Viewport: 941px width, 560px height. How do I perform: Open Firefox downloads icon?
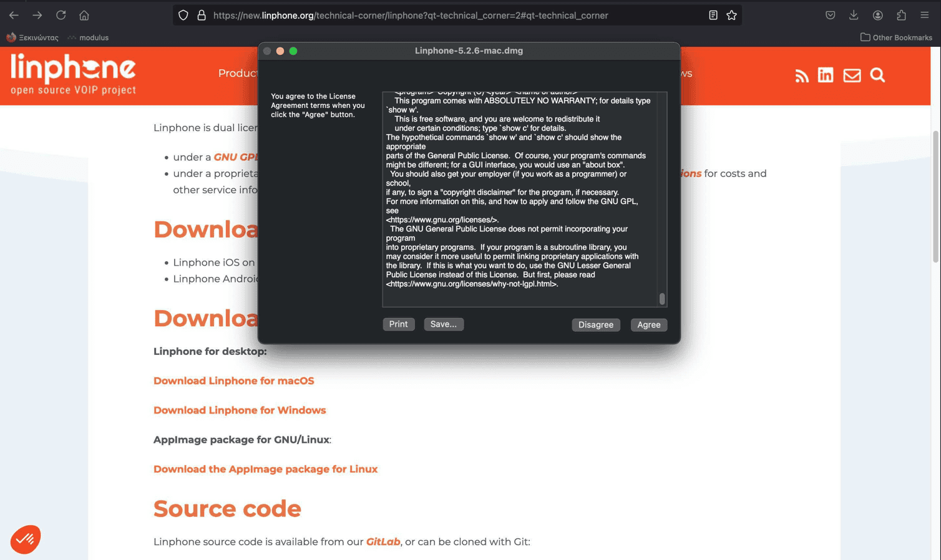854,15
